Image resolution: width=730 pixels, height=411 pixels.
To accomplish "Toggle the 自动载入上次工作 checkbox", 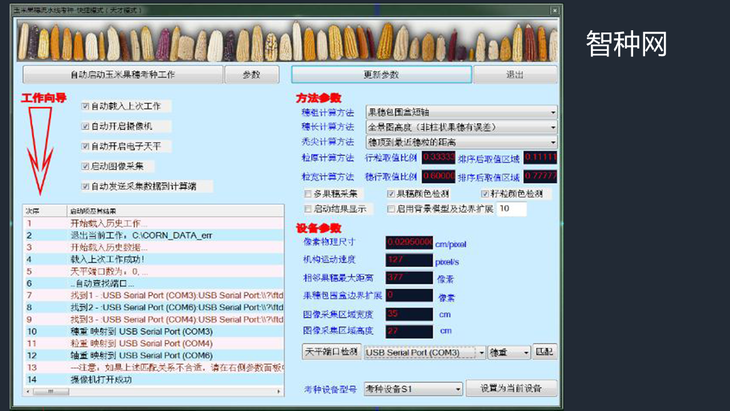I will 86,105.
